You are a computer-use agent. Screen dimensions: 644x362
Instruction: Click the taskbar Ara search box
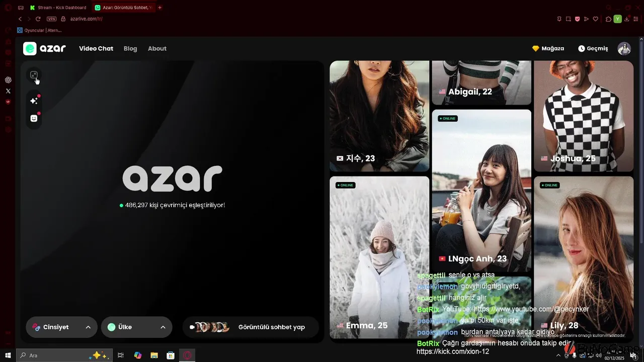click(63, 355)
